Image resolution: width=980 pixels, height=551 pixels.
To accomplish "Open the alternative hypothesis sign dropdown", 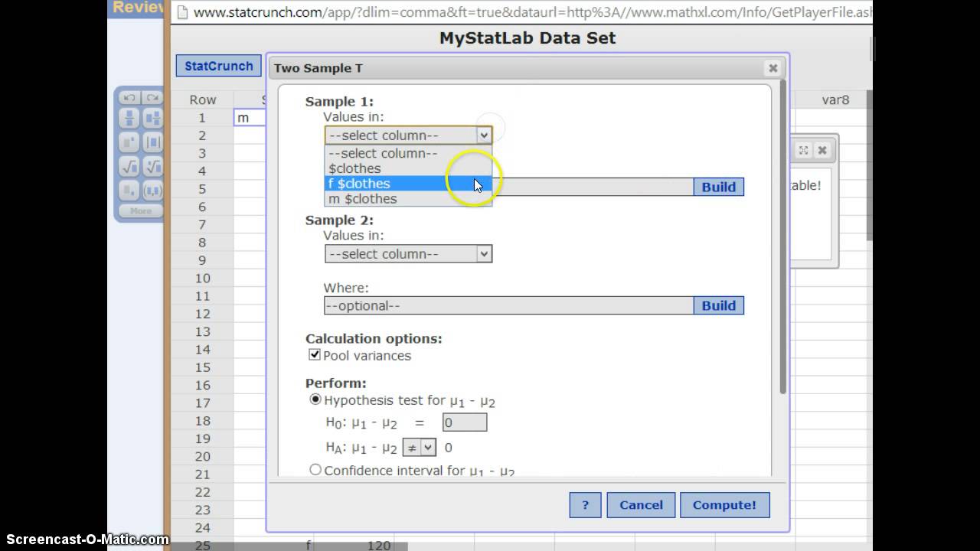I will tap(419, 448).
